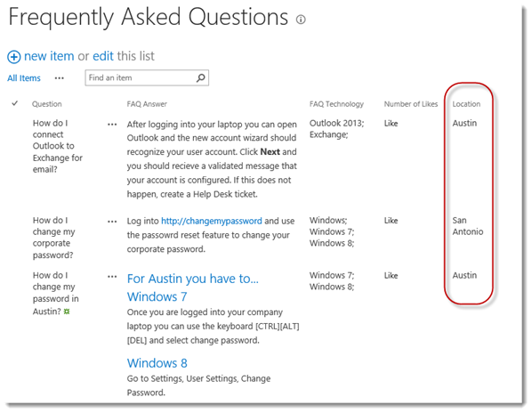Sort by the Location column header
Image resolution: width=532 pixels, height=413 pixels.
tap(466, 104)
